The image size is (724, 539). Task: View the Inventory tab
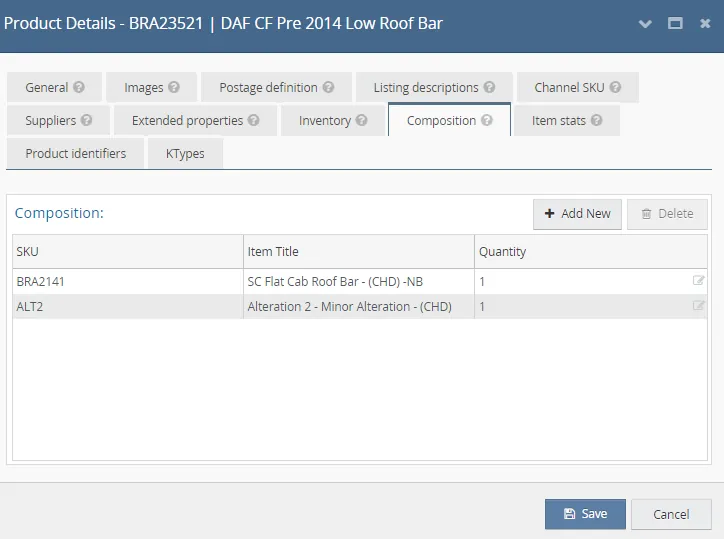333,121
